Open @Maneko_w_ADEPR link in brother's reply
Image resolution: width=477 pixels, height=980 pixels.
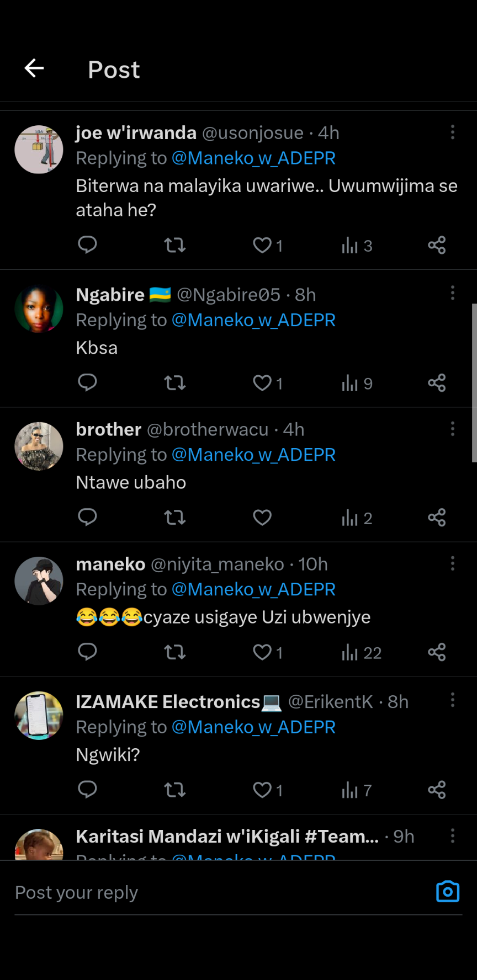point(253,455)
